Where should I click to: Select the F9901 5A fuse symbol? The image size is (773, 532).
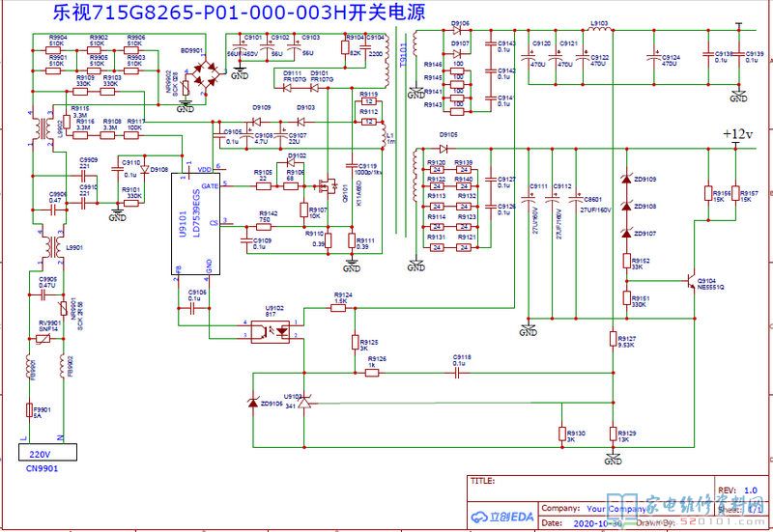click(x=29, y=410)
